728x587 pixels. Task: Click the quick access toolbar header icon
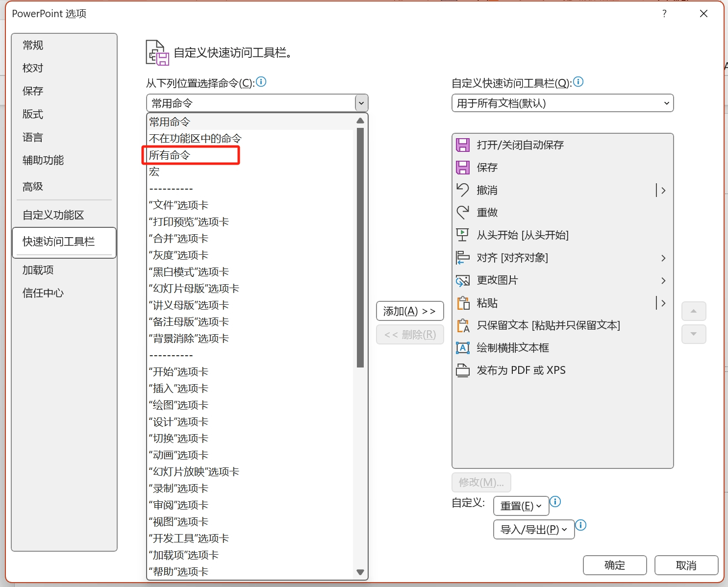(157, 53)
